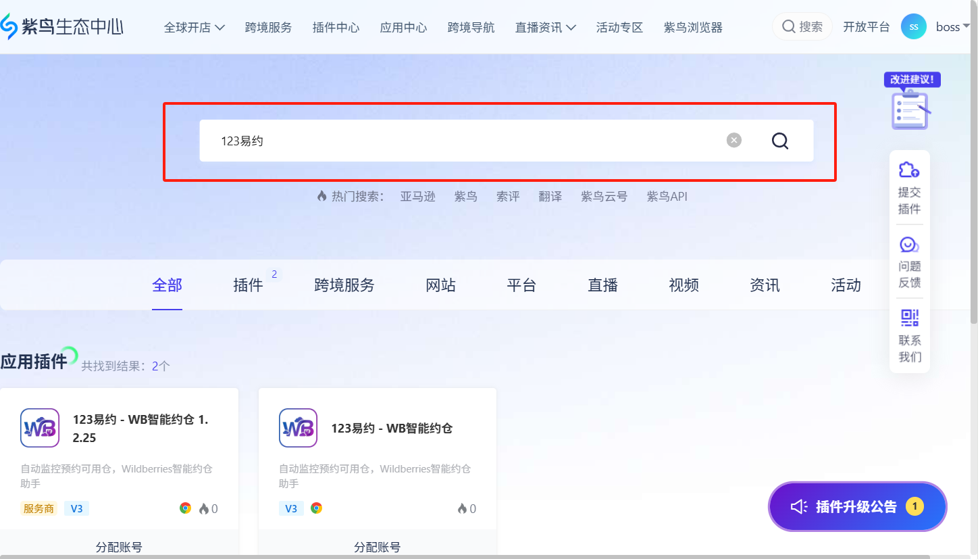
Task: Switch to the 视频 results tab
Action: 684,285
